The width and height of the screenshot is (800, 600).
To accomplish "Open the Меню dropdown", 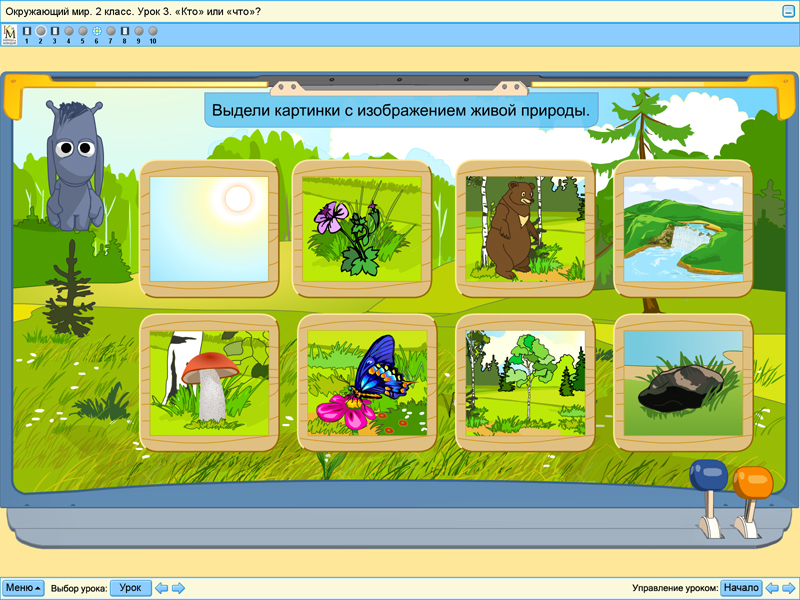I will coord(23,588).
